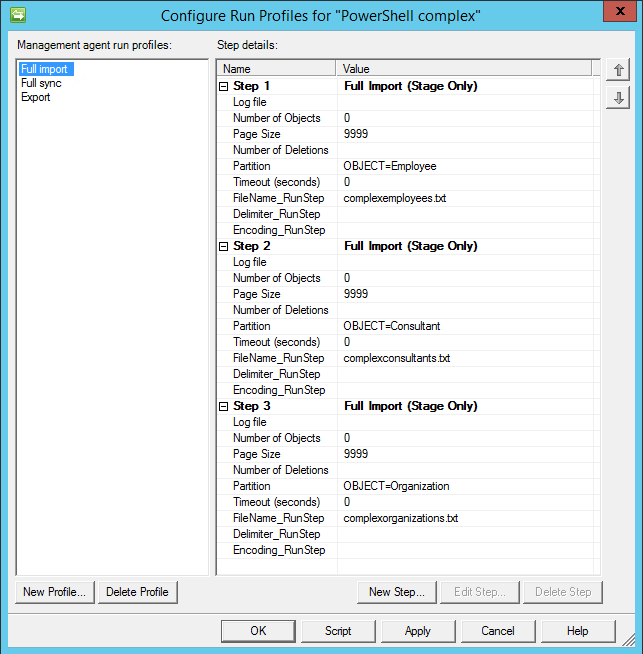Viewport: 643px width, 654px height.
Task: Move step down with down arrow
Action: click(x=618, y=98)
